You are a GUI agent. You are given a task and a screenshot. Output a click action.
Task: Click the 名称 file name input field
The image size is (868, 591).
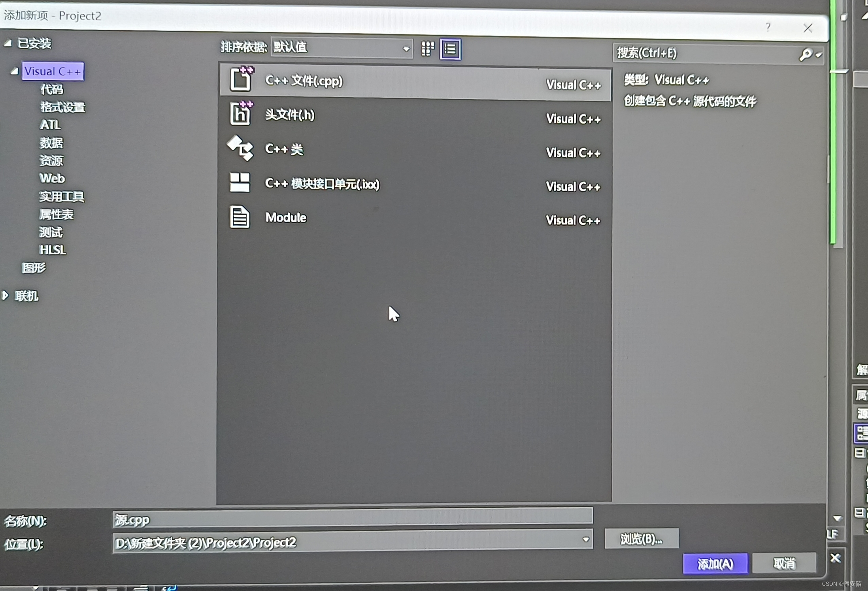click(x=352, y=519)
